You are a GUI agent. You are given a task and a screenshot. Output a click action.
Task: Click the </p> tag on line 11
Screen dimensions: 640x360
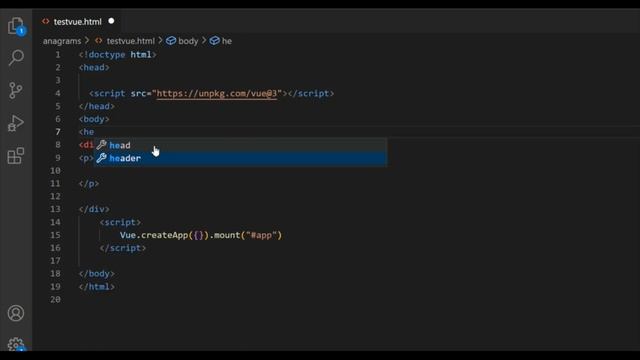[89, 184]
